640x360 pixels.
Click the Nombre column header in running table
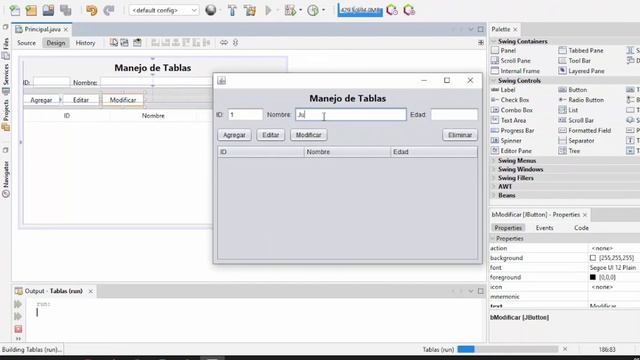tap(347, 152)
